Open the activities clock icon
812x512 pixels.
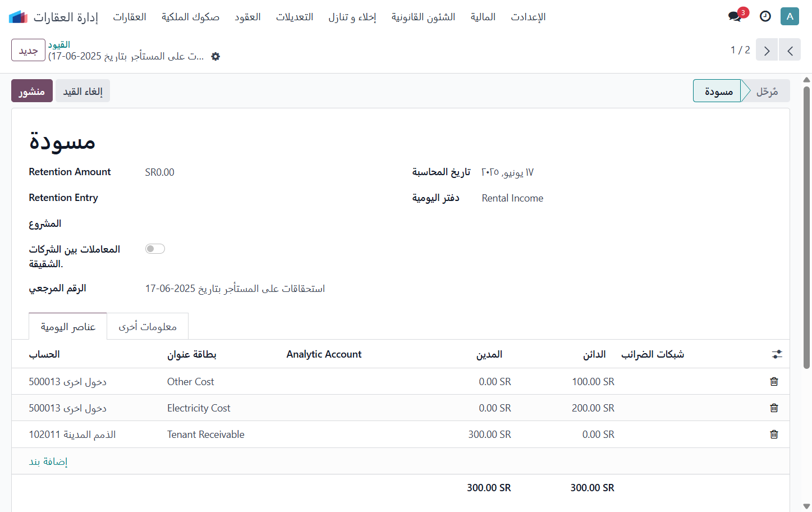[x=765, y=16]
